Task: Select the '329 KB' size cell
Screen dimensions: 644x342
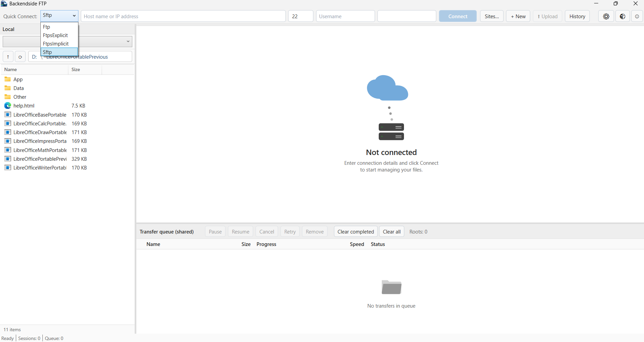Action: coord(79,159)
